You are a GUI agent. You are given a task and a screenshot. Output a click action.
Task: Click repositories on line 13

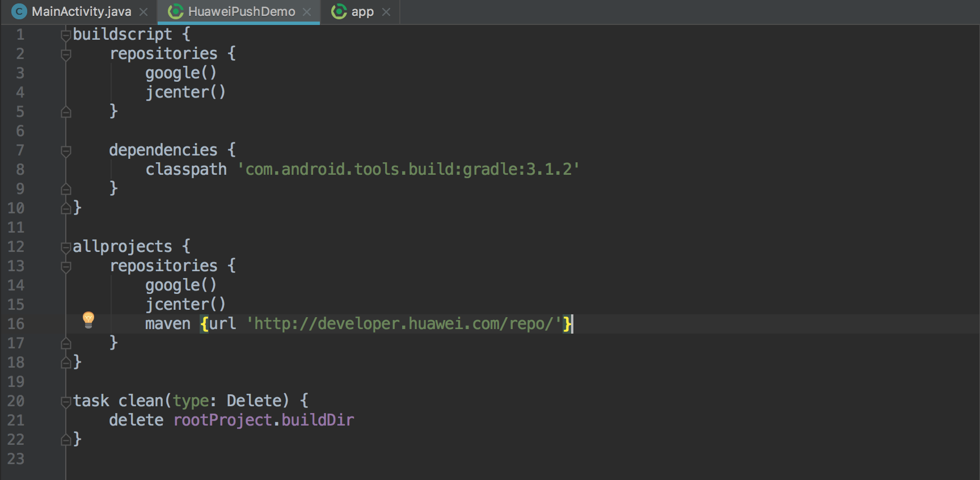163,266
